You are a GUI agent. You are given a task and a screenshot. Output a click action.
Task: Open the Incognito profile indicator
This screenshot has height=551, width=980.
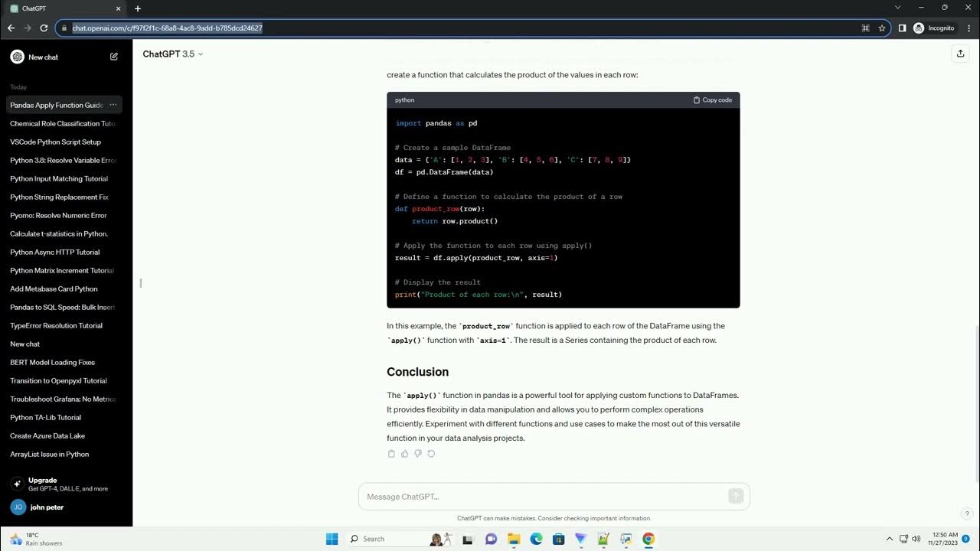click(x=933, y=28)
